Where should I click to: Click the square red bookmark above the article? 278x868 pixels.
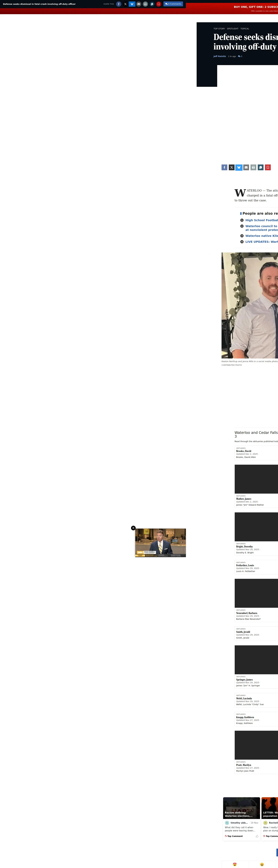tap(268, 168)
